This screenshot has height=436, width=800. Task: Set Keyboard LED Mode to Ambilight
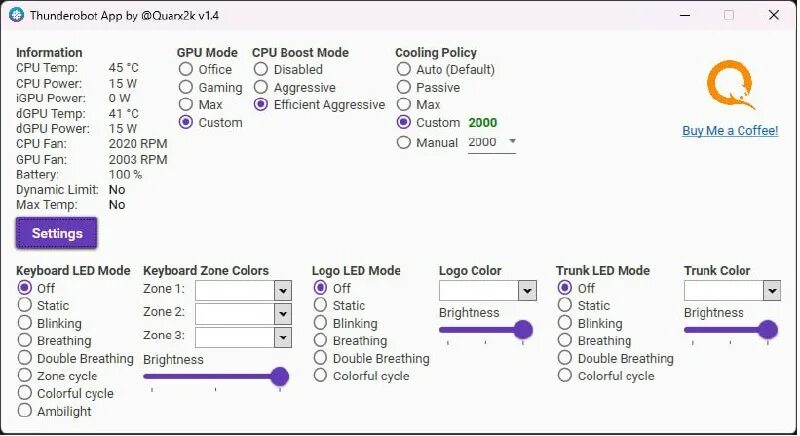[x=25, y=411]
